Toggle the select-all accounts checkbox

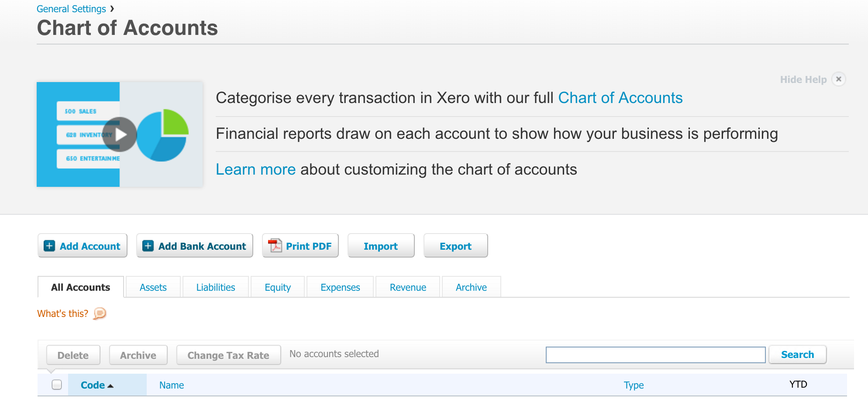tap(57, 385)
